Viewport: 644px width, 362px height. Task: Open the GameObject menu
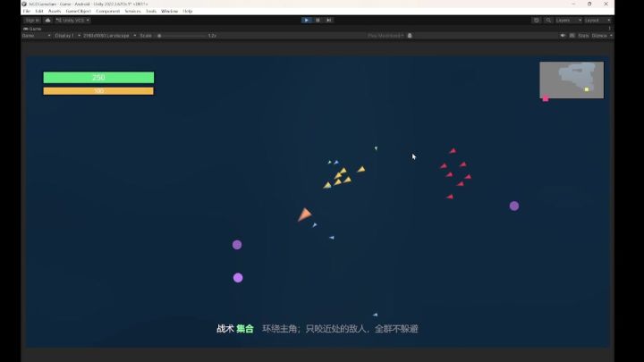click(x=78, y=11)
